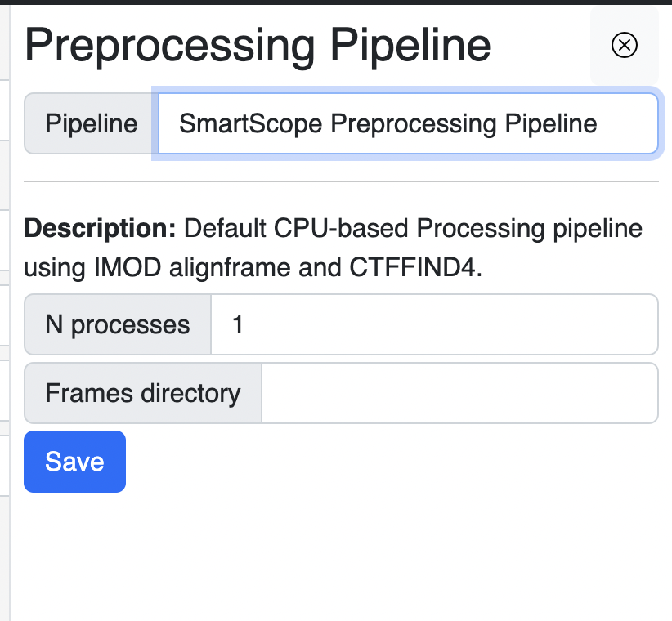The height and width of the screenshot is (621, 672).
Task: Focus the Frames directory input field
Action: click(x=460, y=393)
